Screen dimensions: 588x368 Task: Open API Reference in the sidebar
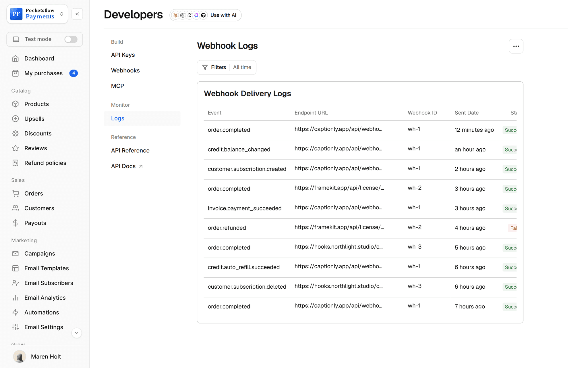[x=130, y=151]
